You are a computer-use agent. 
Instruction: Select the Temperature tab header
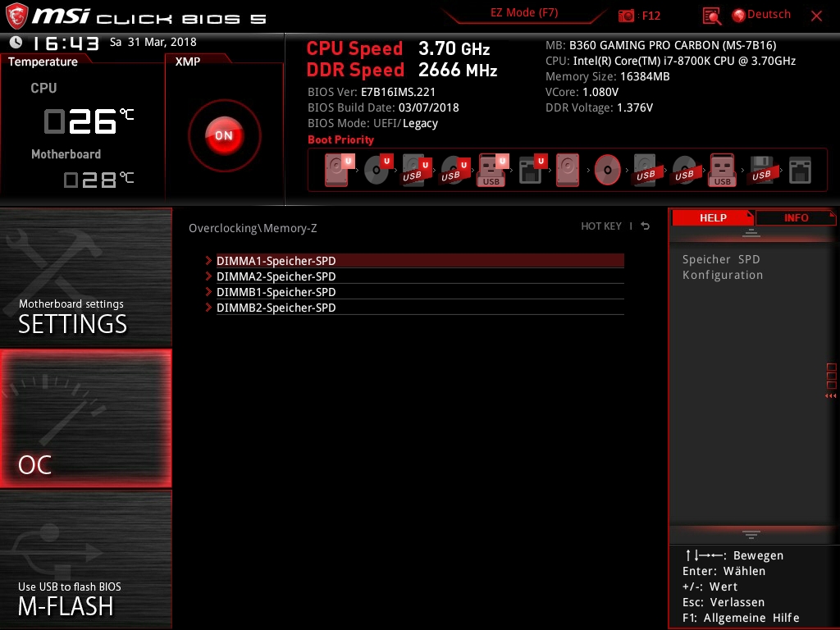43,62
